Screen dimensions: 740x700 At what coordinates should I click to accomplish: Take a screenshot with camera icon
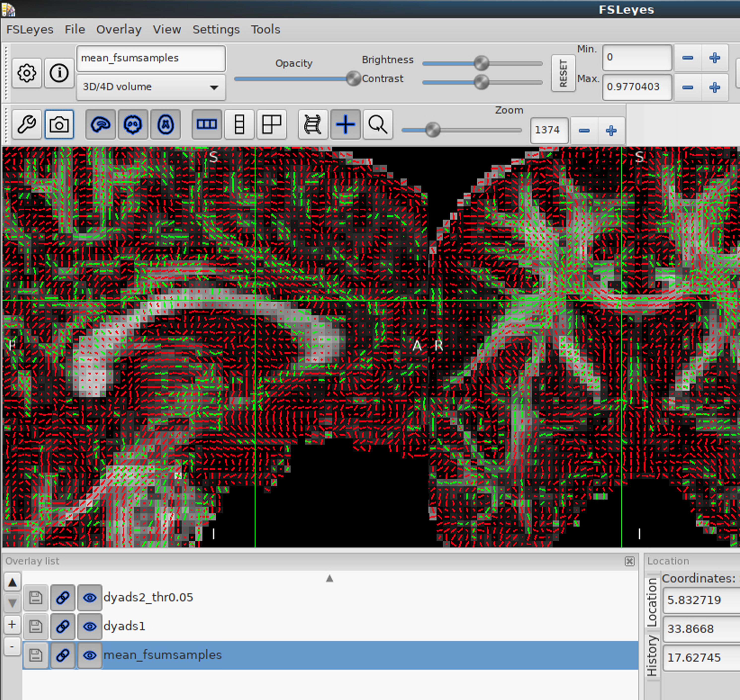[x=59, y=124]
